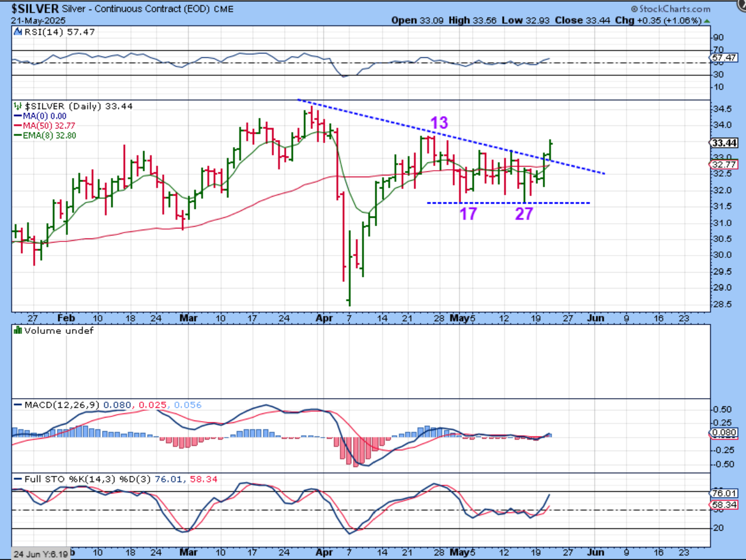Click the 76.01 stochastic %K flag
The height and width of the screenshot is (560, 746).
pos(724,493)
